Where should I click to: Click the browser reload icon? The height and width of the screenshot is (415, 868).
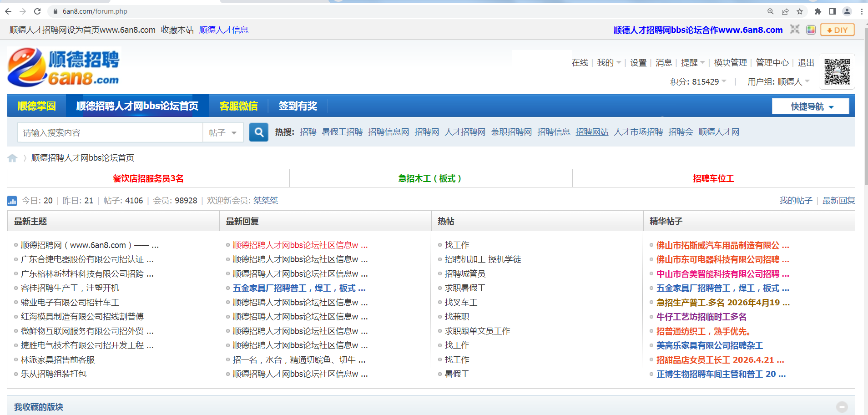[37, 11]
